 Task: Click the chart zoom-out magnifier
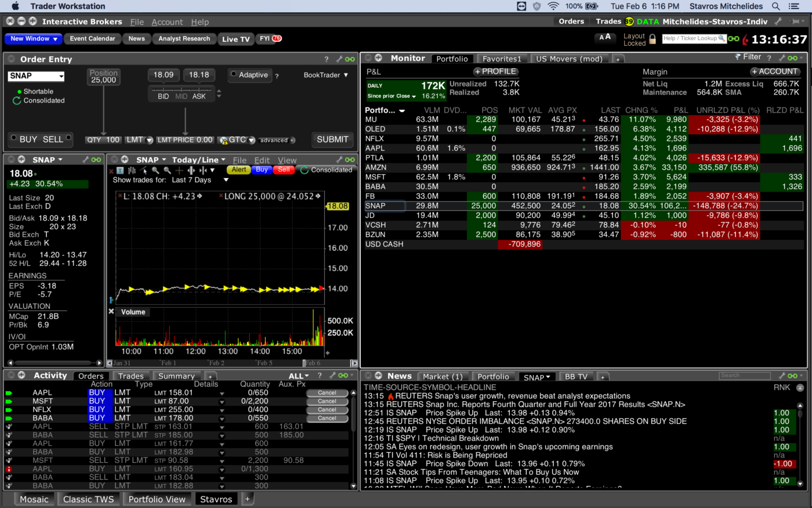coord(168,170)
